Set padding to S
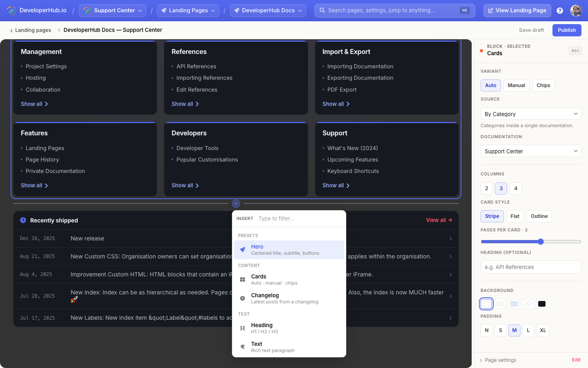Image resolution: width=588 pixels, height=368 pixels. (501, 330)
